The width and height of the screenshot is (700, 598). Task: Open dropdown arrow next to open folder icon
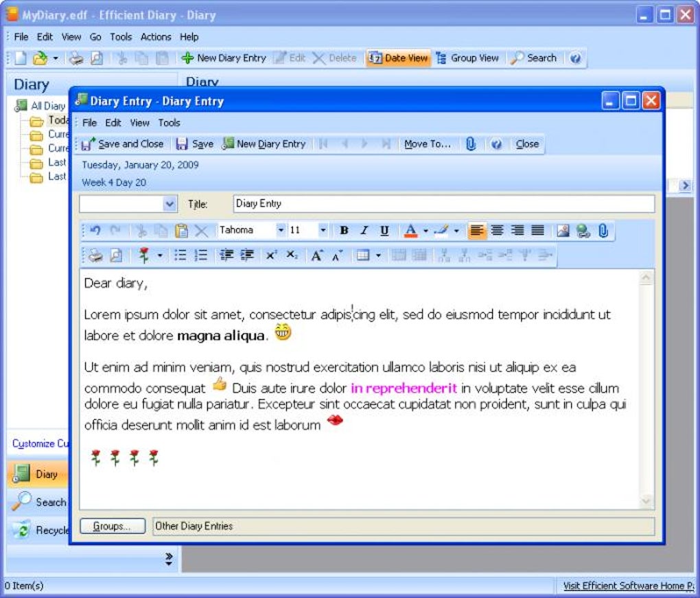pyautogui.click(x=56, y=58)
